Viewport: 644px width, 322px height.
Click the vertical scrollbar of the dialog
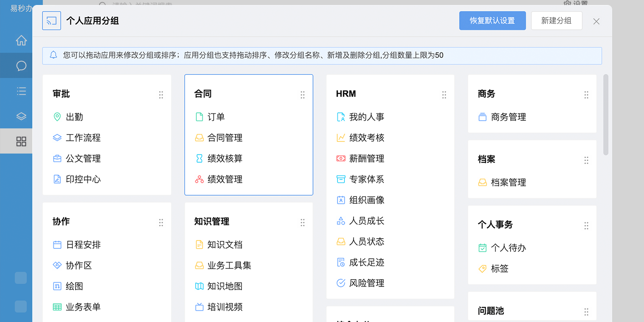click(x=606, y=115)
